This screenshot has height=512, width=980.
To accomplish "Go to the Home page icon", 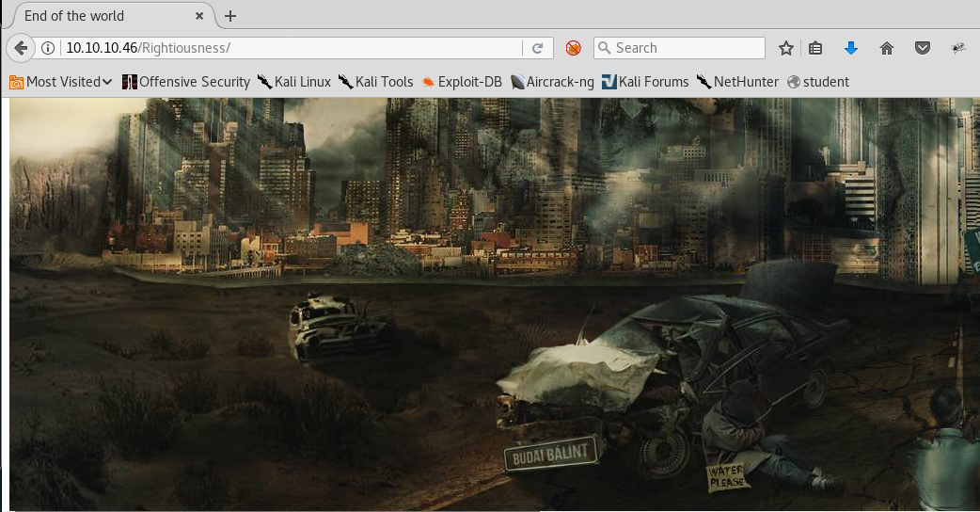I will (886, 48).
